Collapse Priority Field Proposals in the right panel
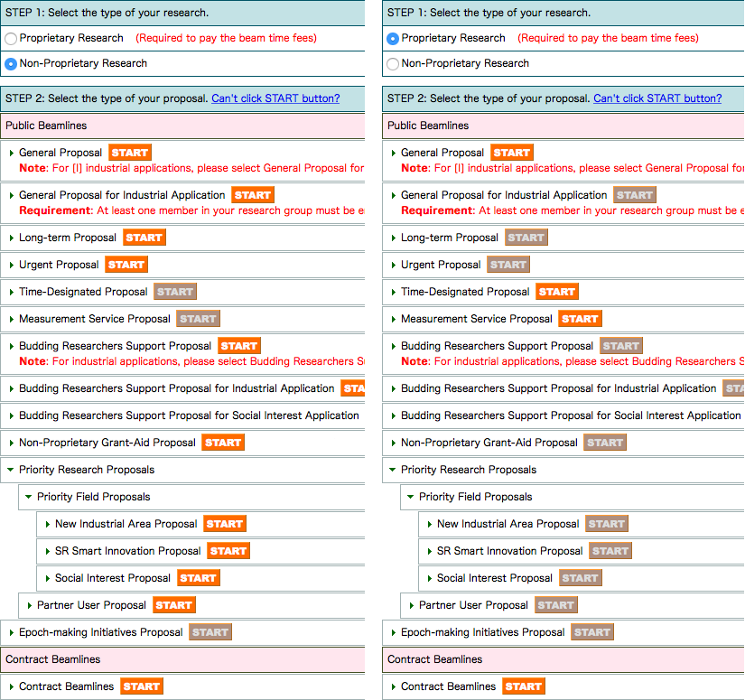Viewport: 745px width, 700px height. [411, 497]
